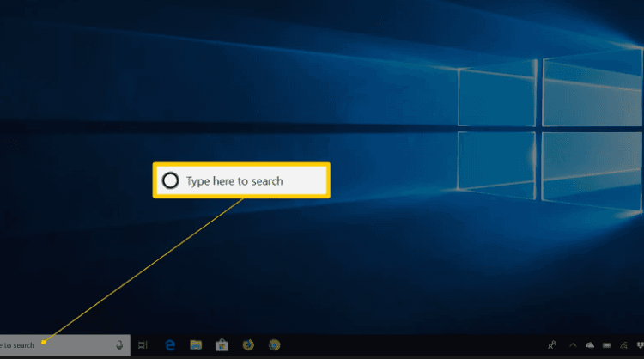Screen dimensions: 644x359
Task: Expand the hidden system tray icons chevron
Action: tap(573, 345)
